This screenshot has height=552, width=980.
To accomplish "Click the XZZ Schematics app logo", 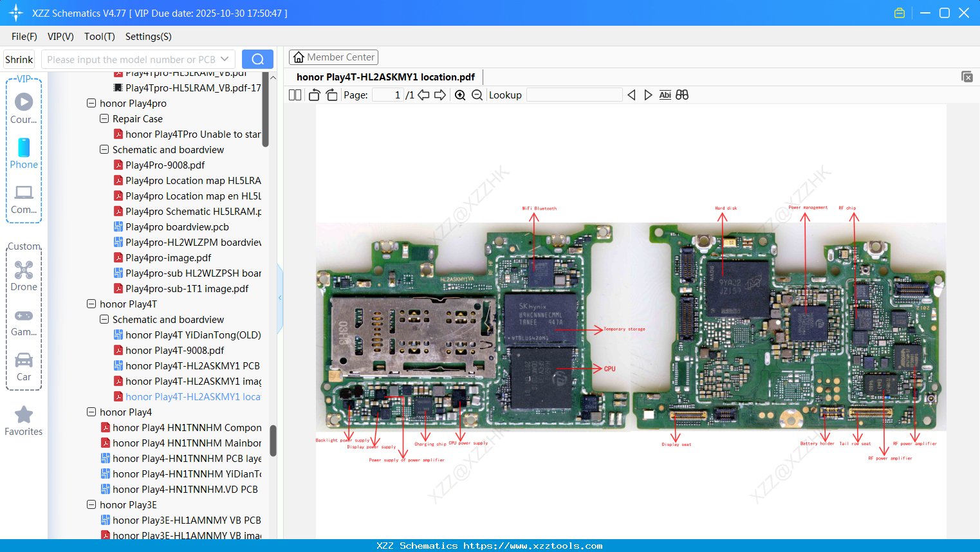I will click(x=16, y=13).
